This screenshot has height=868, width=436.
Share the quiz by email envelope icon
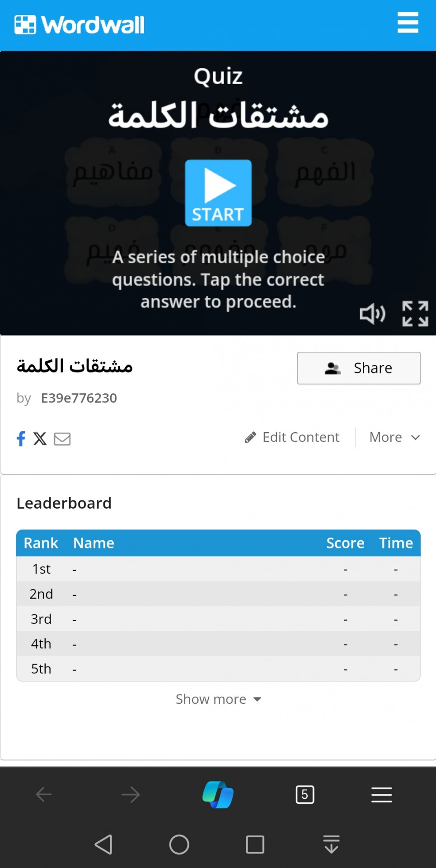tap(62, 439)
